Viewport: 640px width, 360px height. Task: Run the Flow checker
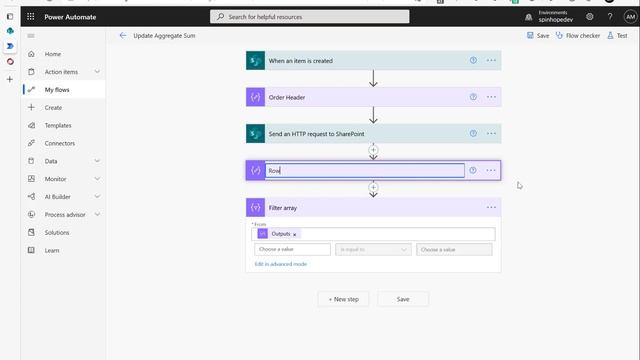point(578,36)
